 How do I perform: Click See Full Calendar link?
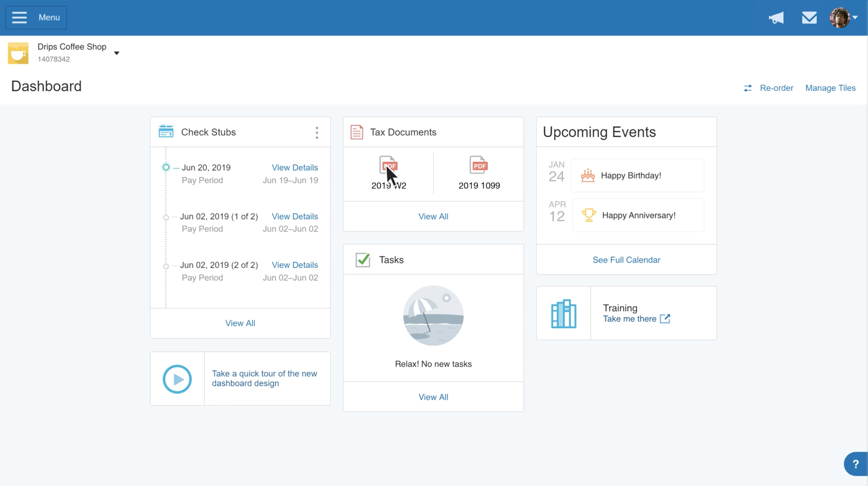pyautogui.click(x=626, y=260)
